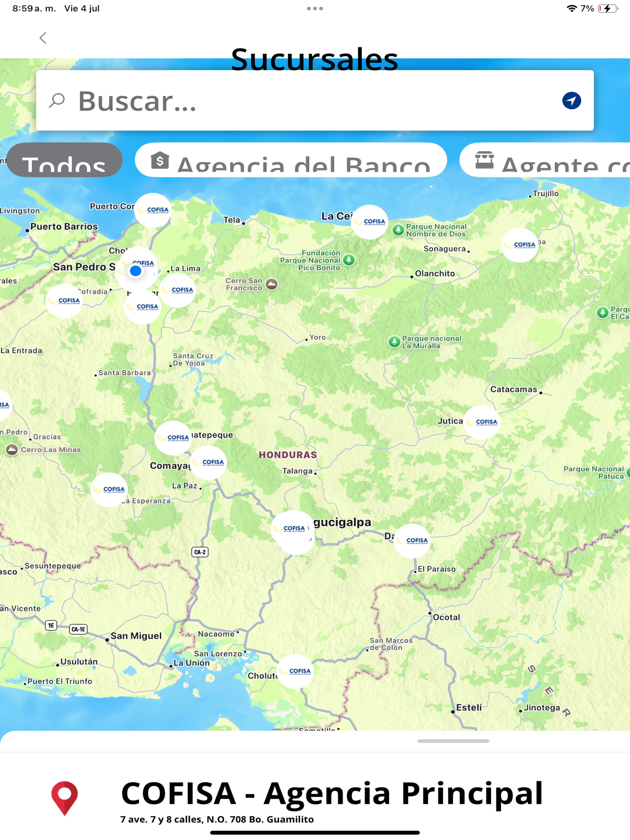Open COFISA marker at Comayagua
The image size is (630, 840).
(208, 463)
